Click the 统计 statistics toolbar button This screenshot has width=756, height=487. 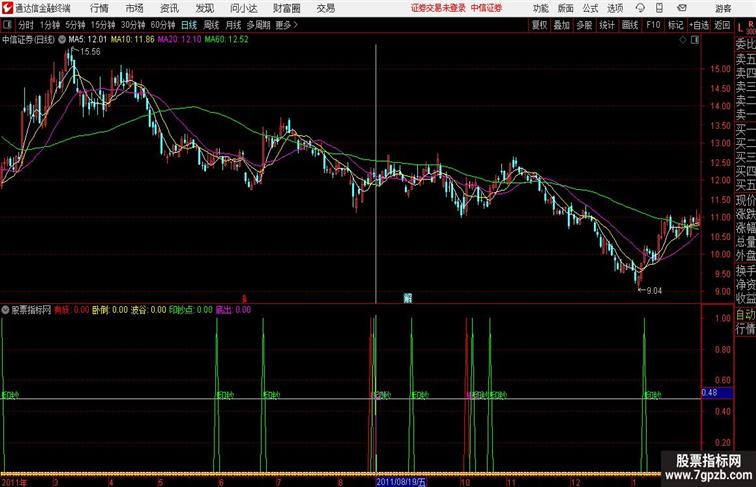[607, 25]
